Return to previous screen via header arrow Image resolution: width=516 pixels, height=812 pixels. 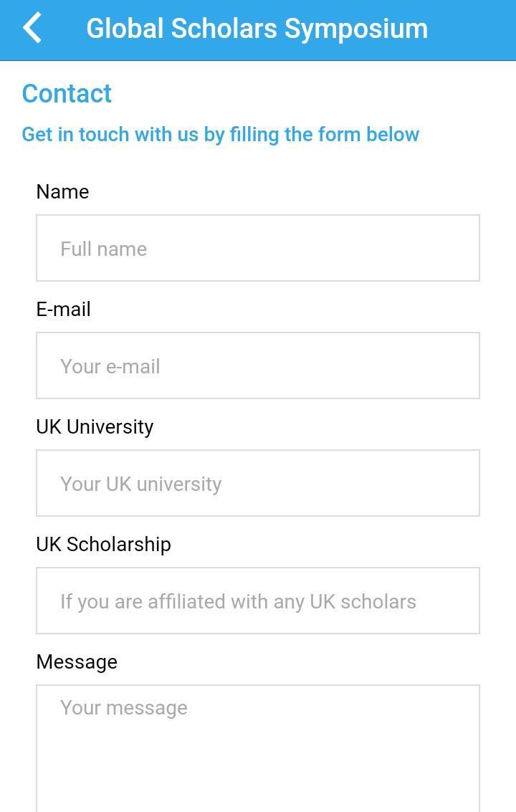click(33, 29)
